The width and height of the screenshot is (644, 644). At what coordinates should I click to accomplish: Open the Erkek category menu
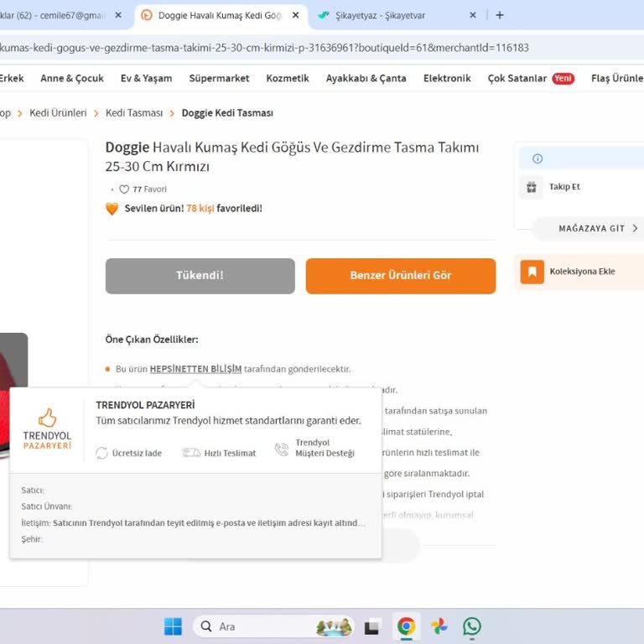(12, 78)
